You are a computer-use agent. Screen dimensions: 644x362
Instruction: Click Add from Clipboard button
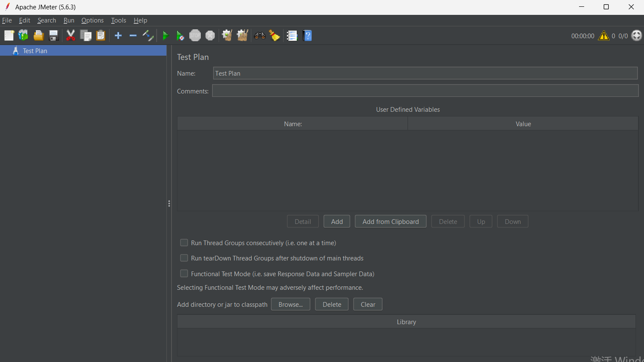(391, 221)
